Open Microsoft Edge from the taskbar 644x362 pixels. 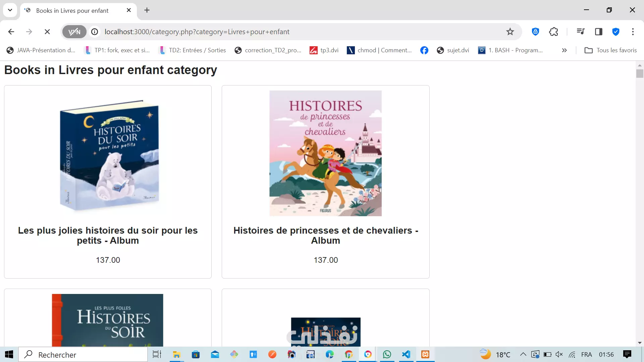330,354
